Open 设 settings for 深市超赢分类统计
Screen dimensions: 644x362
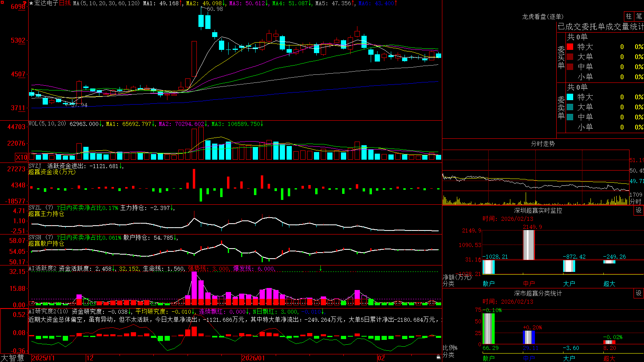click(639, 293)
